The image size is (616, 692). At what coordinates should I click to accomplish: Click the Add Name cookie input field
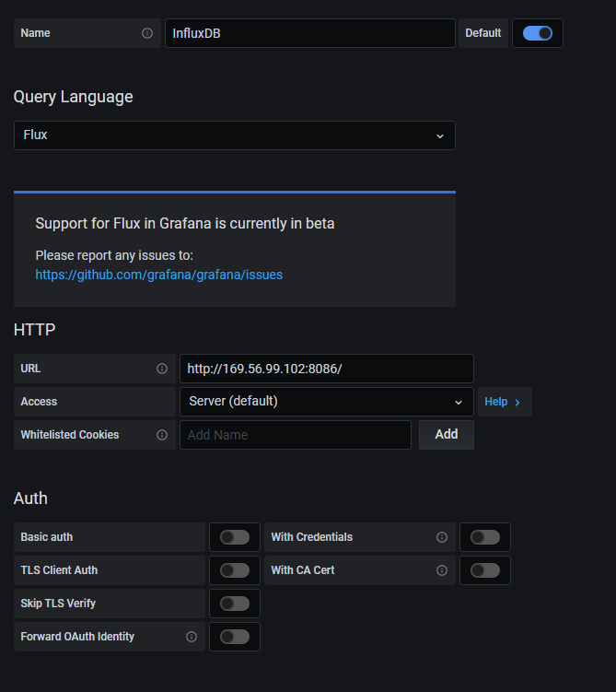coord(296,435)
